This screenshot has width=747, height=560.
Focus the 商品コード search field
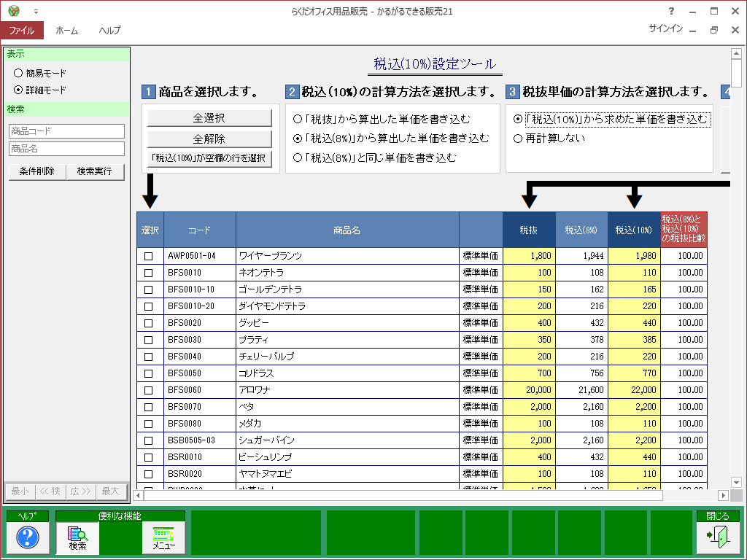pos(66,131)
